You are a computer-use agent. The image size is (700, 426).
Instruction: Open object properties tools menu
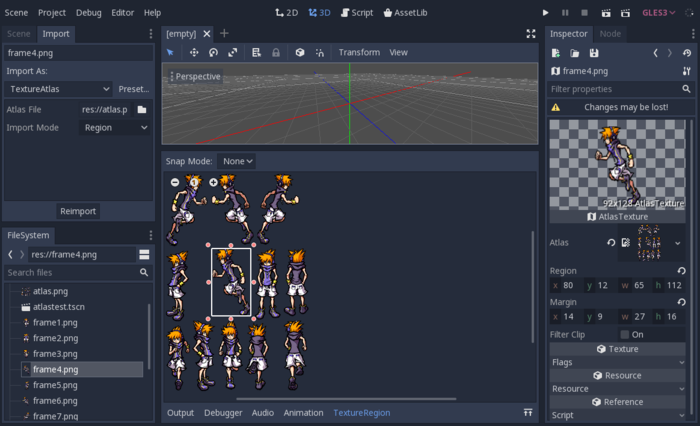(687, 71)
